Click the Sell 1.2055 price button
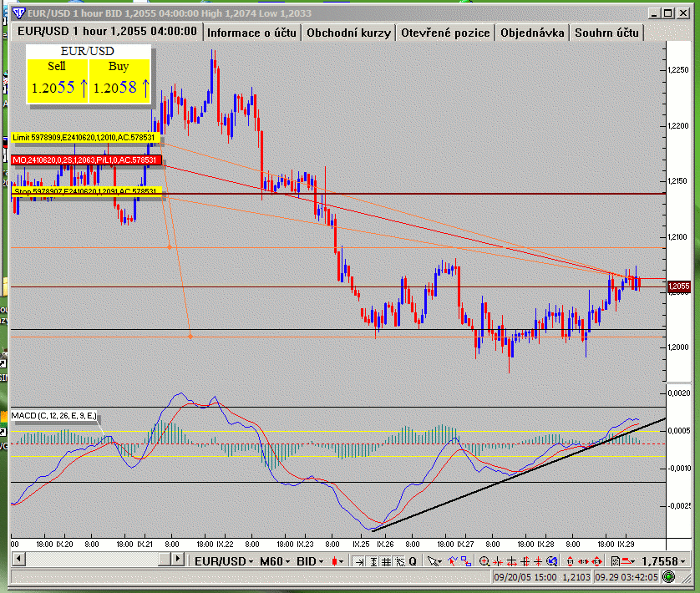 click(x=58, y=81)
